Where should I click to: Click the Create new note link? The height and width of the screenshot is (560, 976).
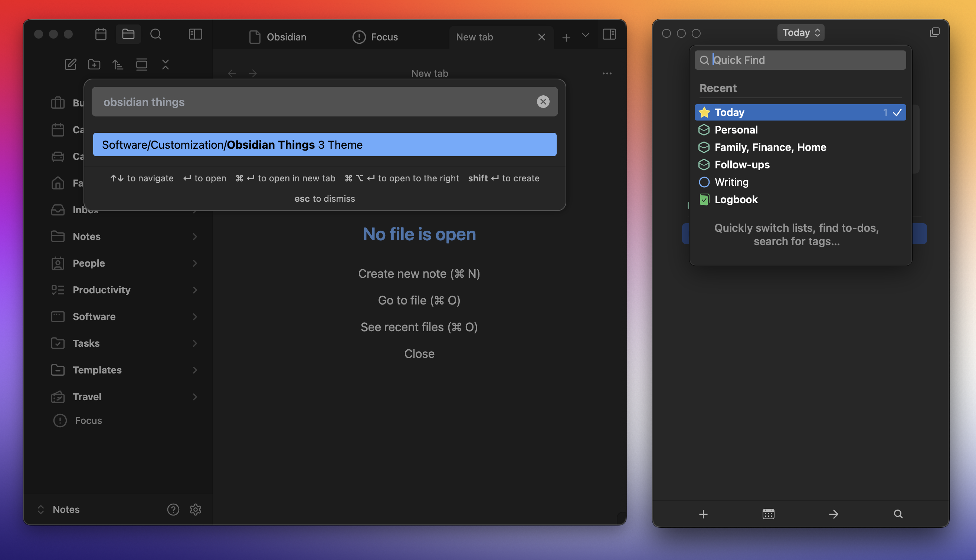(x=419, y=273)
